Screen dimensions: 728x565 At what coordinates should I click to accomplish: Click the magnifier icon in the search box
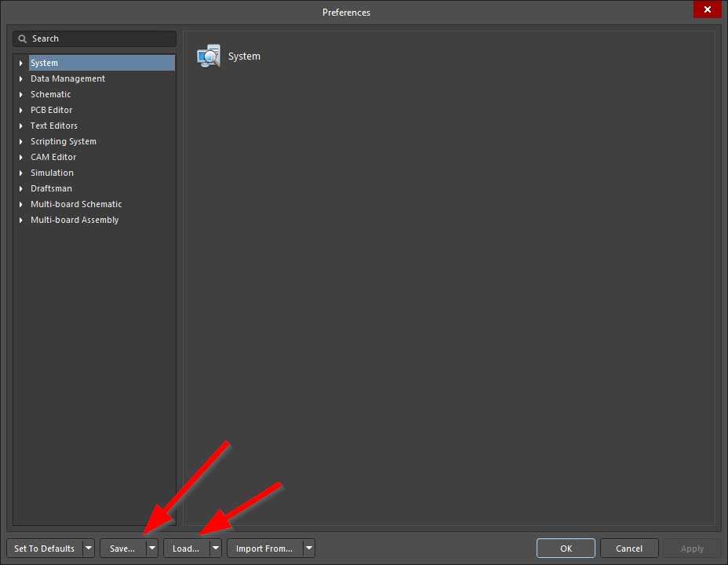(x=23, y=38)
